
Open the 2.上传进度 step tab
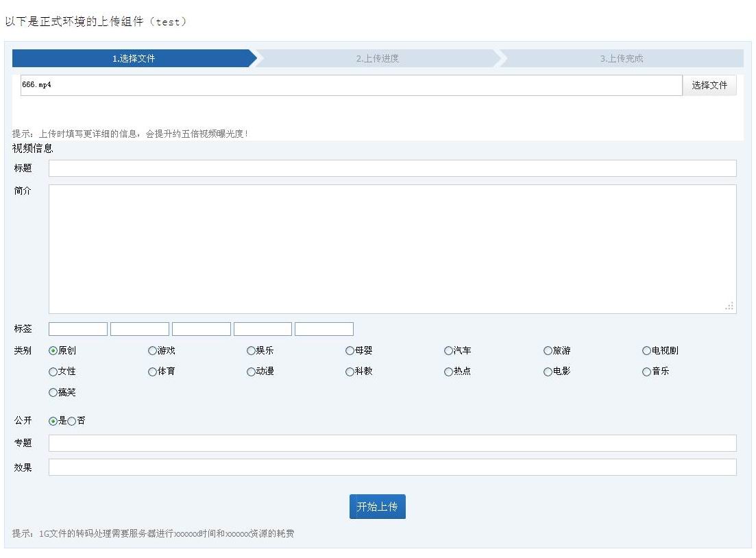377,59
